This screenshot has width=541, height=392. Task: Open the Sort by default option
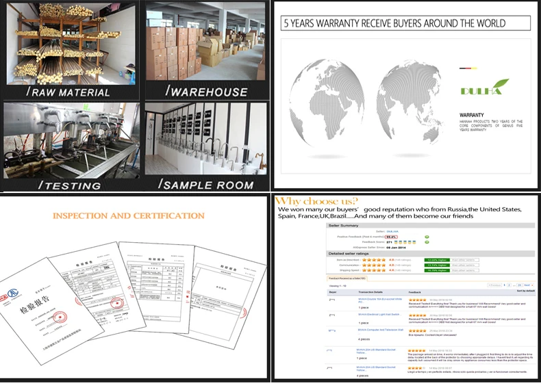click(526, 291)
